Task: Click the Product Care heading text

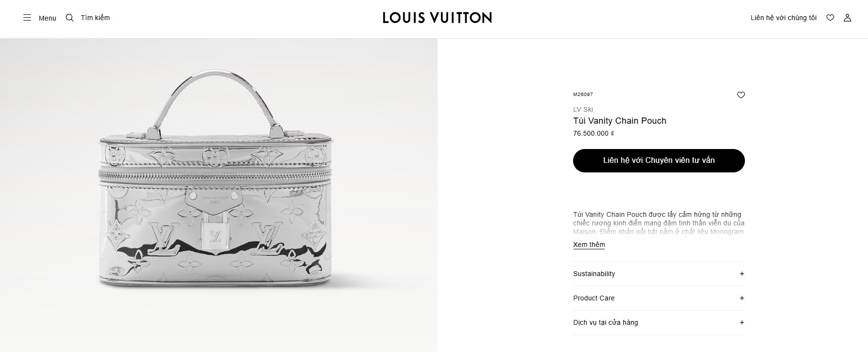Action: coord(594,298)
